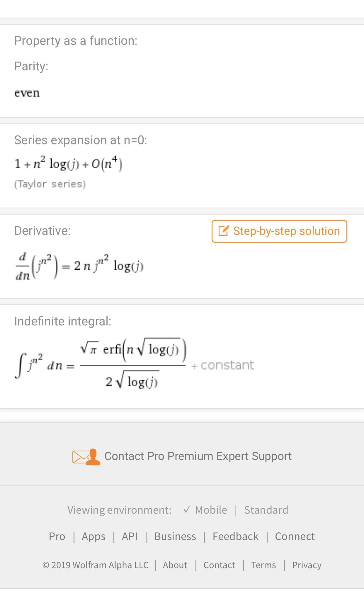The image size is (364, 601).
Task: Open the Apps footer link
Action: (93, 537)
